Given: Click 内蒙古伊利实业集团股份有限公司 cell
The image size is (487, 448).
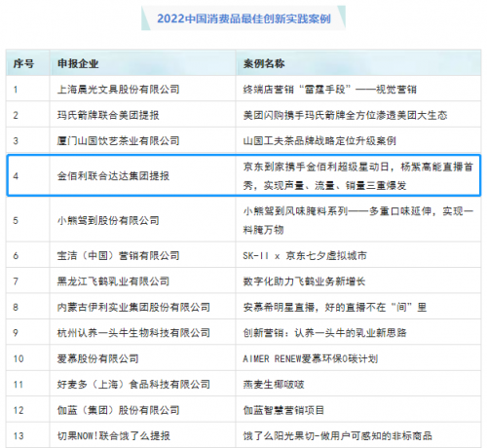Looking at the screenshot, I should (133, 307).
